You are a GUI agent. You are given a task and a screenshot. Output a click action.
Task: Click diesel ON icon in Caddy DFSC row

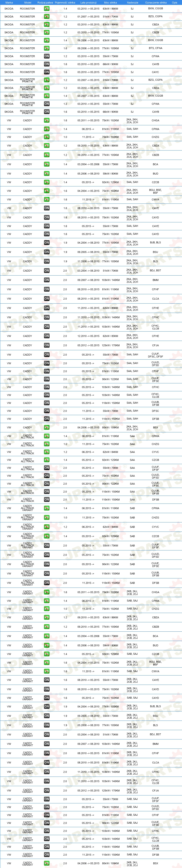[47, 411]
